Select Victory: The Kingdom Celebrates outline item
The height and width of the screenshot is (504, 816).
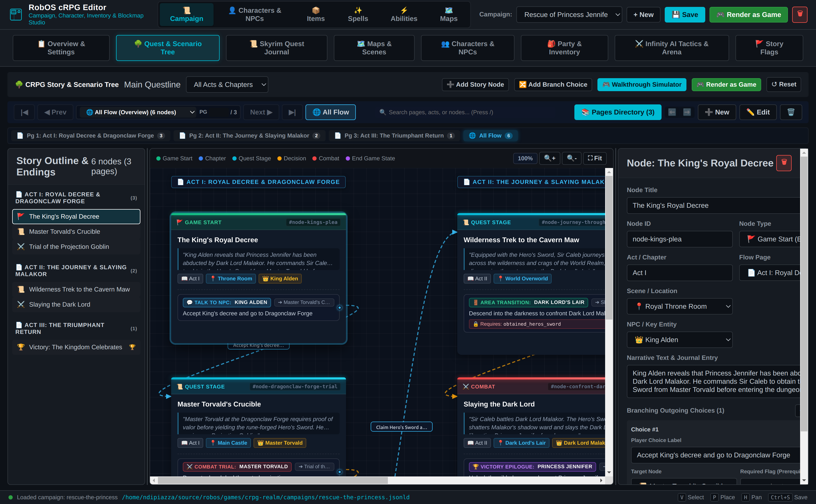click(x=76, y=347)
